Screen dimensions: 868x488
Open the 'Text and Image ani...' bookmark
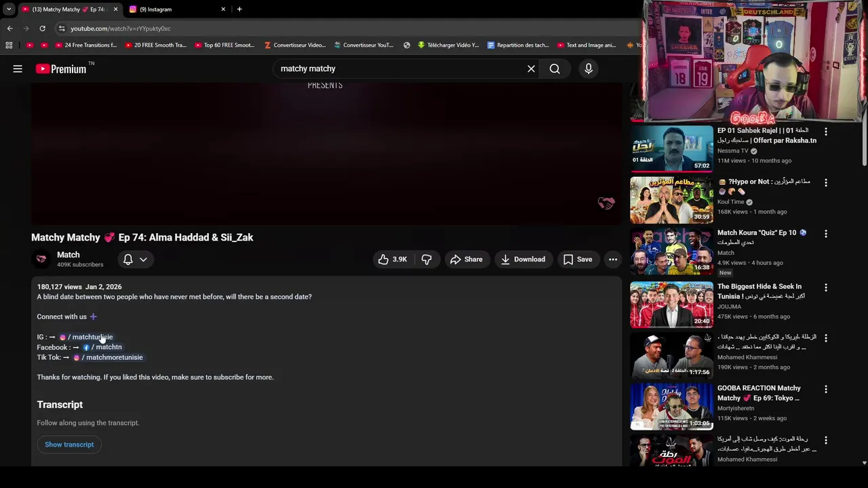point(587,45)
